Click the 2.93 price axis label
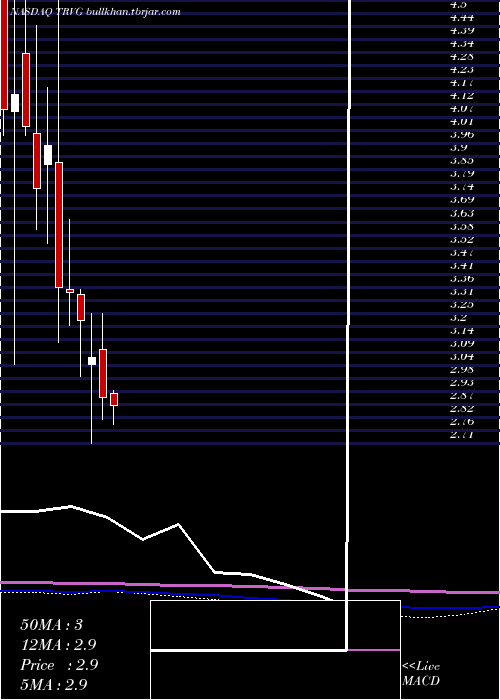 click(462, 383)
